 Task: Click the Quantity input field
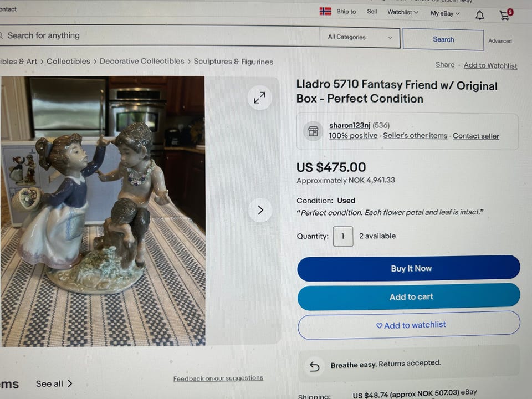tap(343, 236)
